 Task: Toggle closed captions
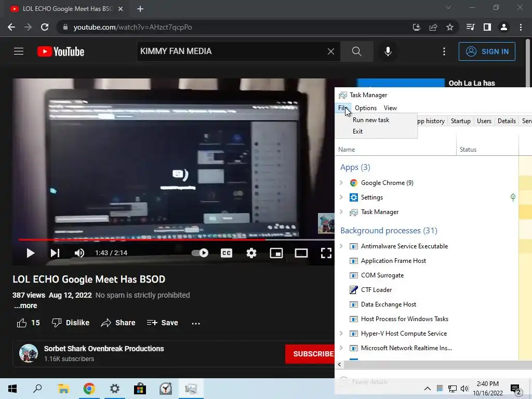[x=227, y=253]
